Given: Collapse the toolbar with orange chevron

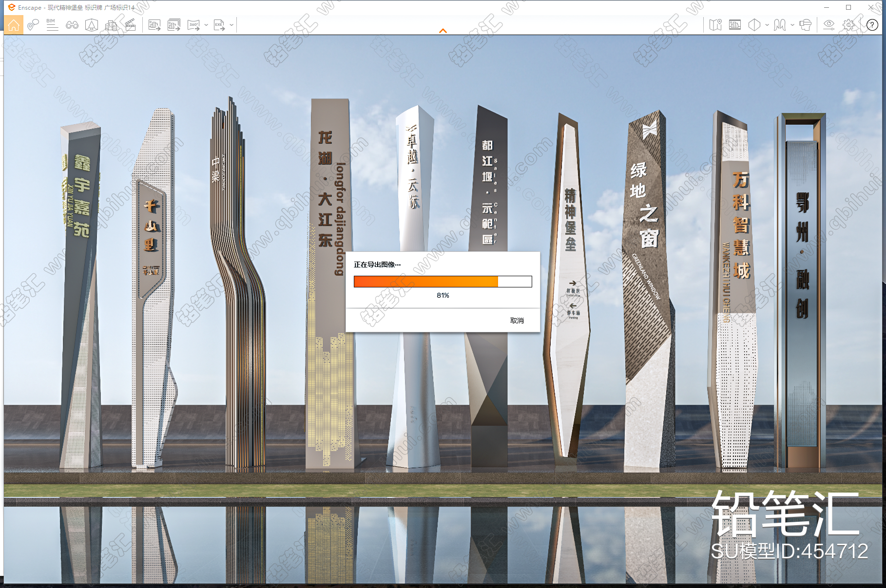Looking at the screenshot, I should [443, 31].
